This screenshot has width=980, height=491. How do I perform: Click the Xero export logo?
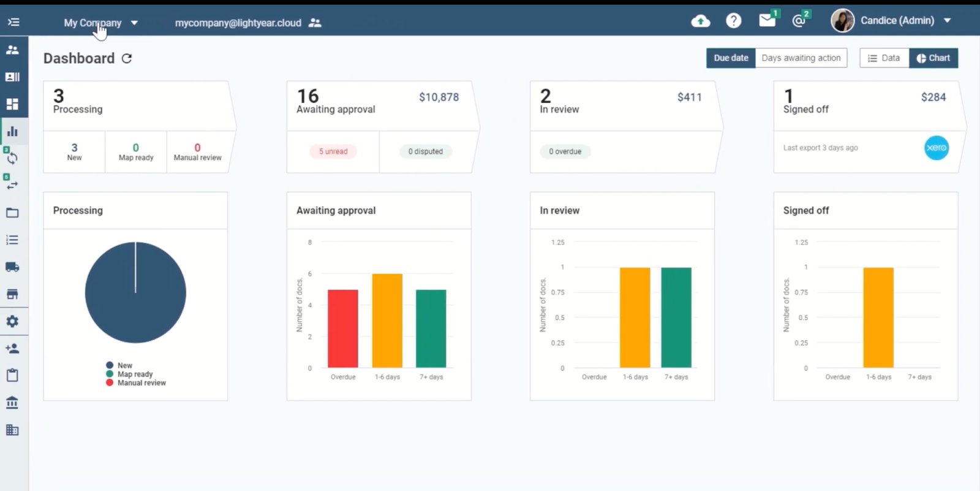[936, 148]
